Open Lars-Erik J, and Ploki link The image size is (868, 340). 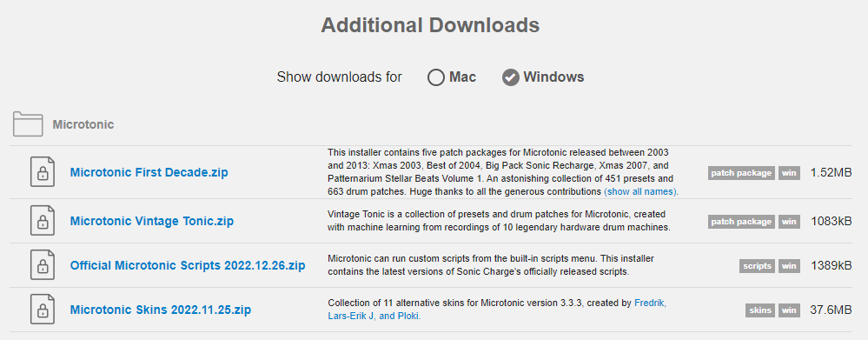click(x=374, y=317)
